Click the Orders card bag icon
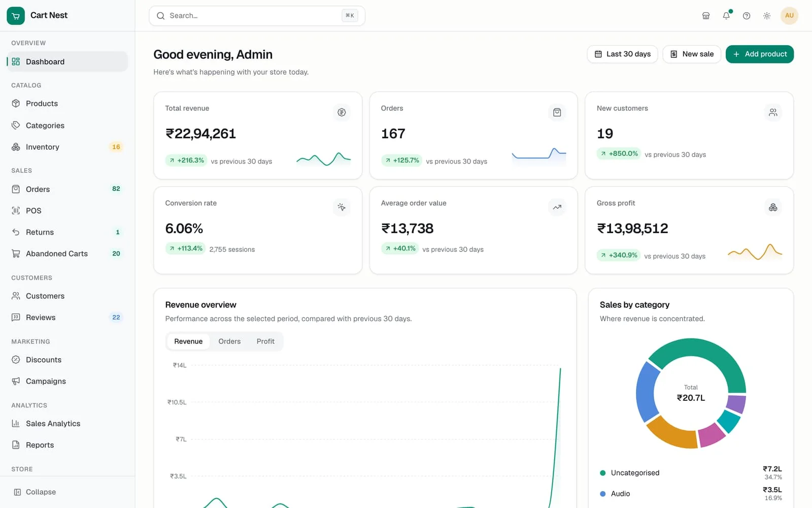Viewport: 812px width, 508px height. [x=557, y=112]
